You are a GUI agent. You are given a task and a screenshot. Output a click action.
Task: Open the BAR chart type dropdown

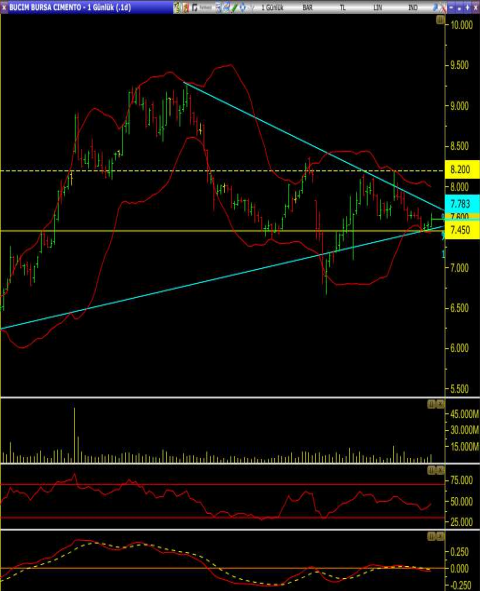coord(307,7)
